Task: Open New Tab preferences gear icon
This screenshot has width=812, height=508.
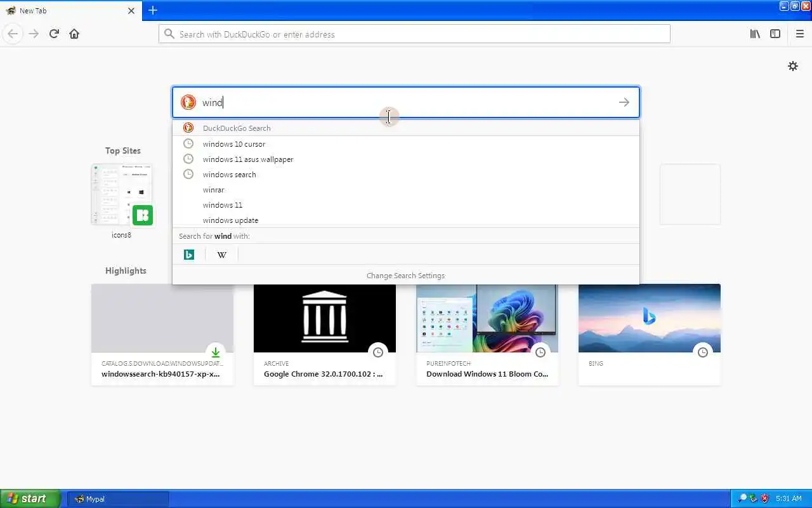Action: click(793, 66)
